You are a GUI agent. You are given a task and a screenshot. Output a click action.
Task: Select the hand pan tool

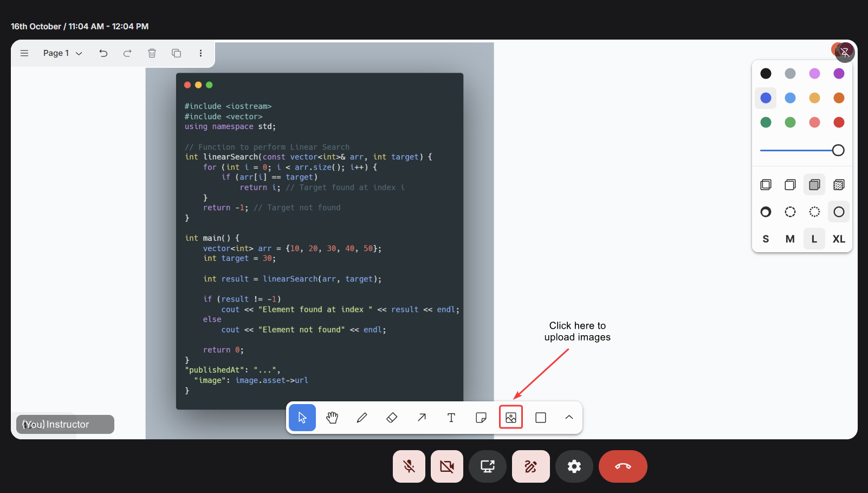(332, 418)
